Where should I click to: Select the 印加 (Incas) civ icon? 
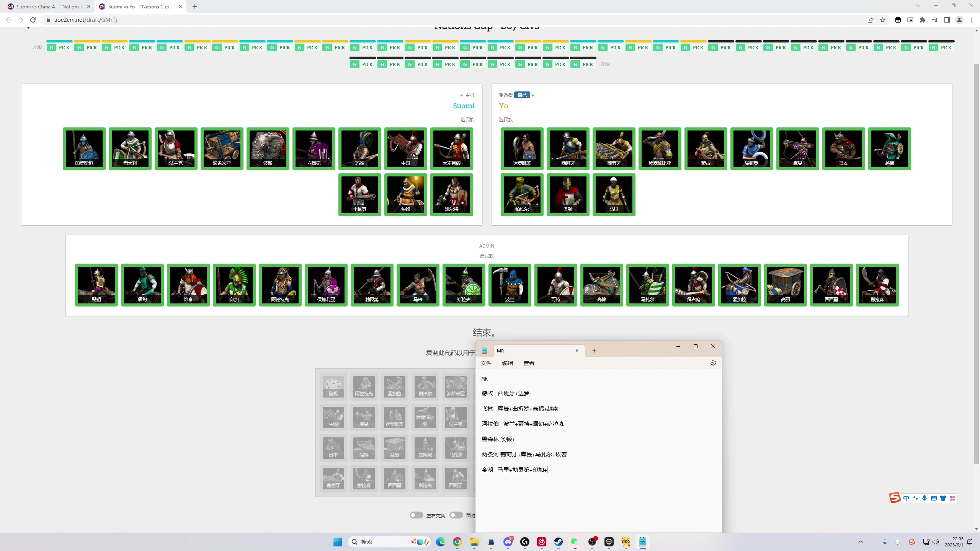coord(234,285)
